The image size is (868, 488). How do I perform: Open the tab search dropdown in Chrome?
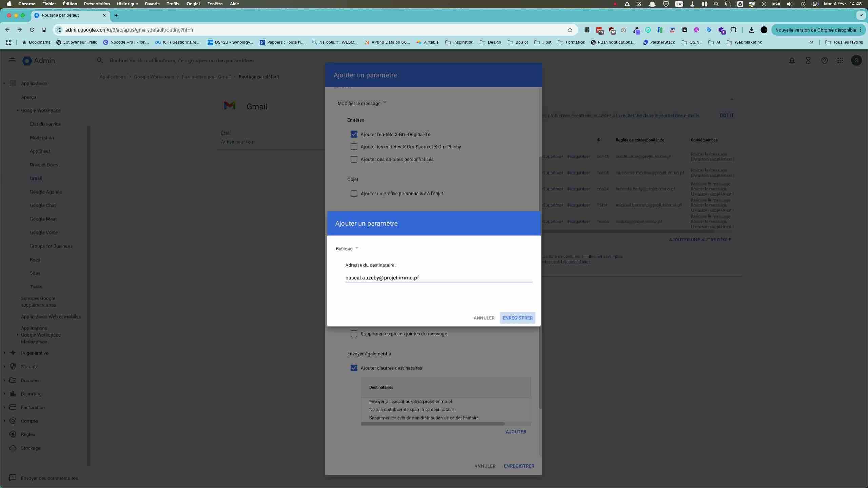(861, 15)
